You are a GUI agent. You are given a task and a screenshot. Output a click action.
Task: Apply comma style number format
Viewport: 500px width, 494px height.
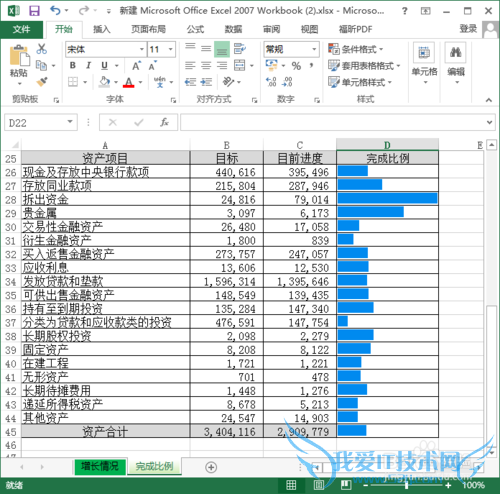(x=311, y=66)
